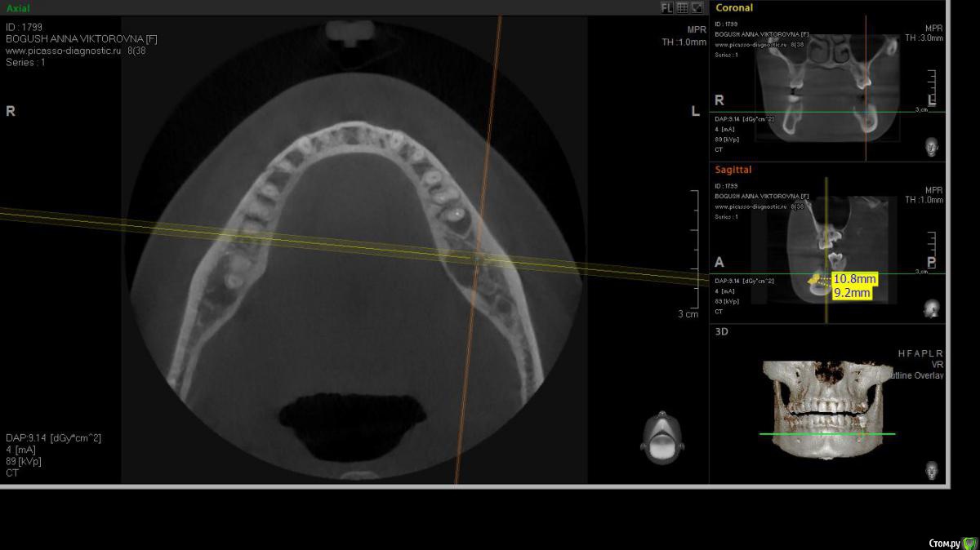
Task: Click the green slice line on 3D skull
Action: [x=826, y=433]
